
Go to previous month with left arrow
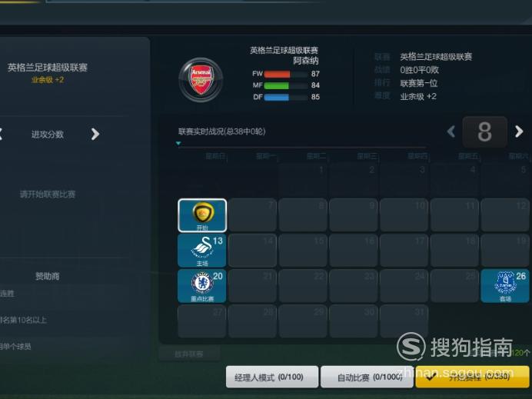451,131
